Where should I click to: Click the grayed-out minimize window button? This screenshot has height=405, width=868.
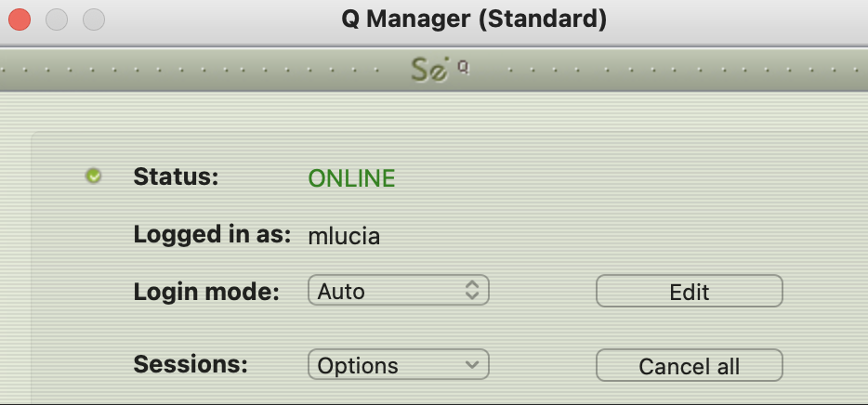57,20
